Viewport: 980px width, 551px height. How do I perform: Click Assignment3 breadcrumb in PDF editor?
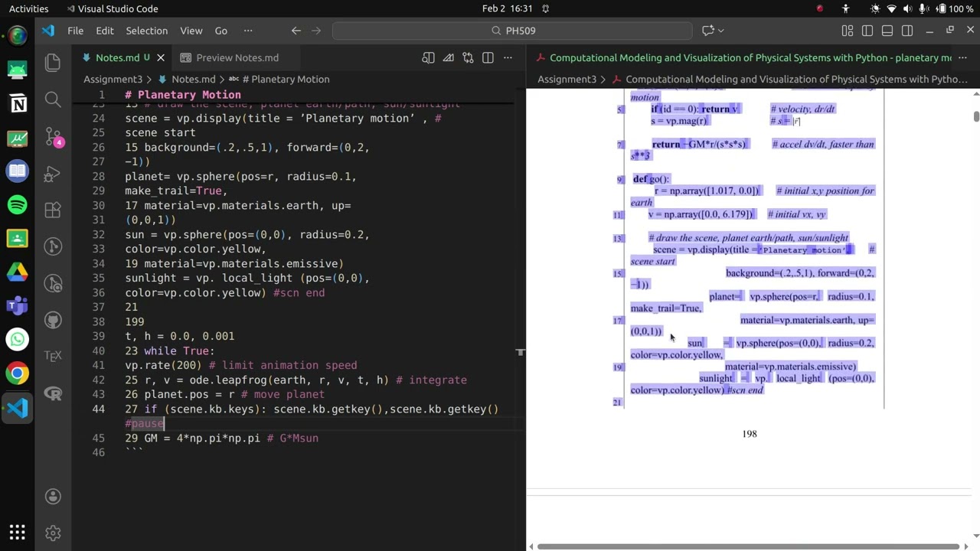click(567, 79)
